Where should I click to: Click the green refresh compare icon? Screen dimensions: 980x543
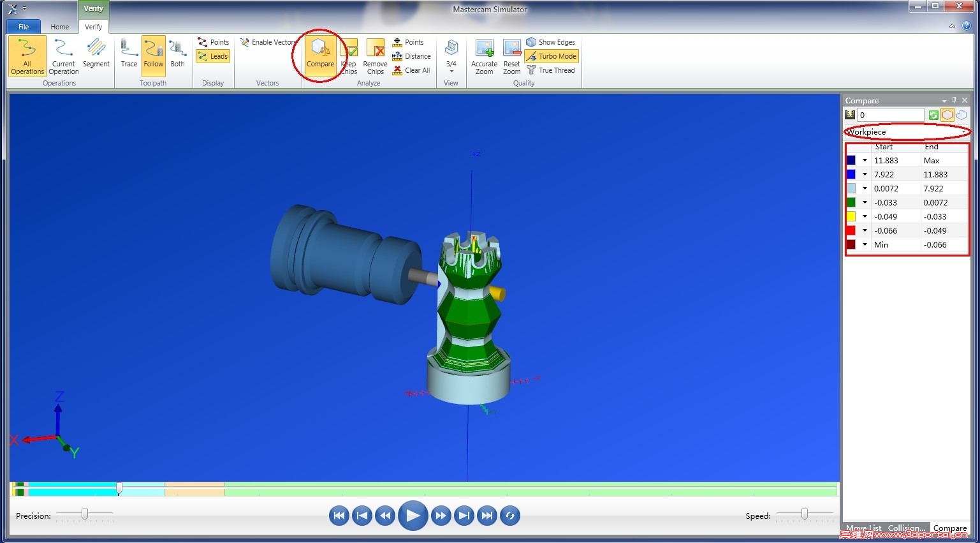[x=933, y=115]
